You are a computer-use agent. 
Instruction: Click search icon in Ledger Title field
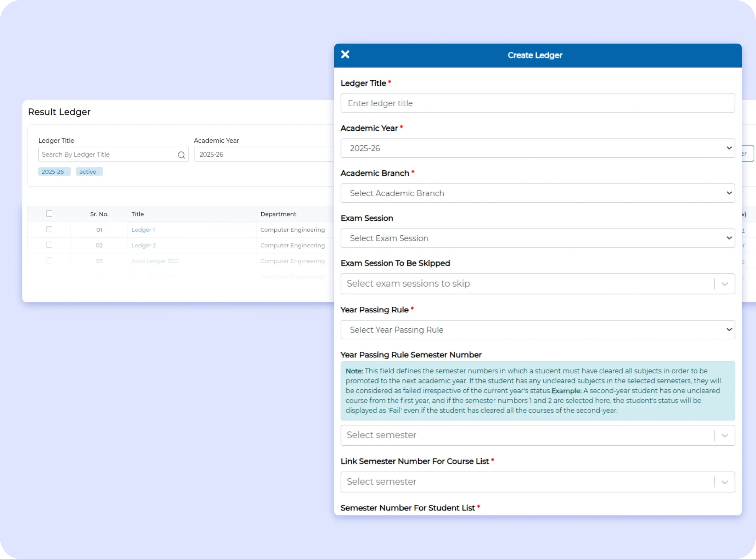[x=181, y=155]
